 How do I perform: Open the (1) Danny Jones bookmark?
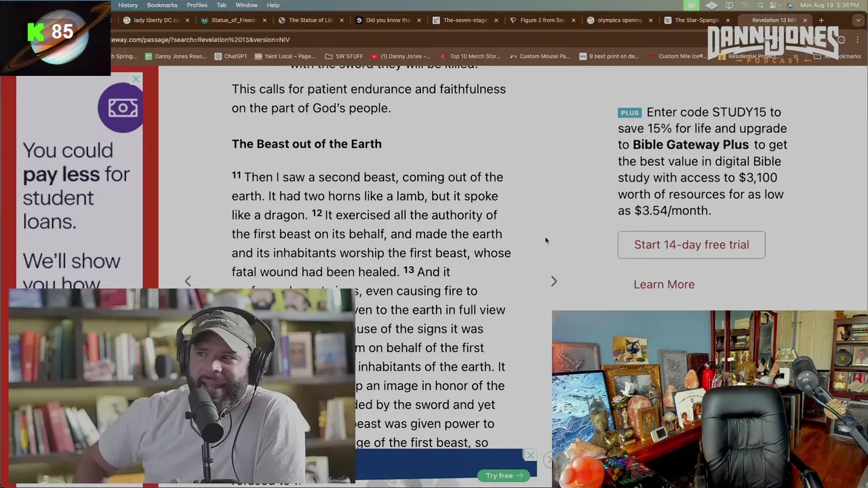tap(401, 56)
